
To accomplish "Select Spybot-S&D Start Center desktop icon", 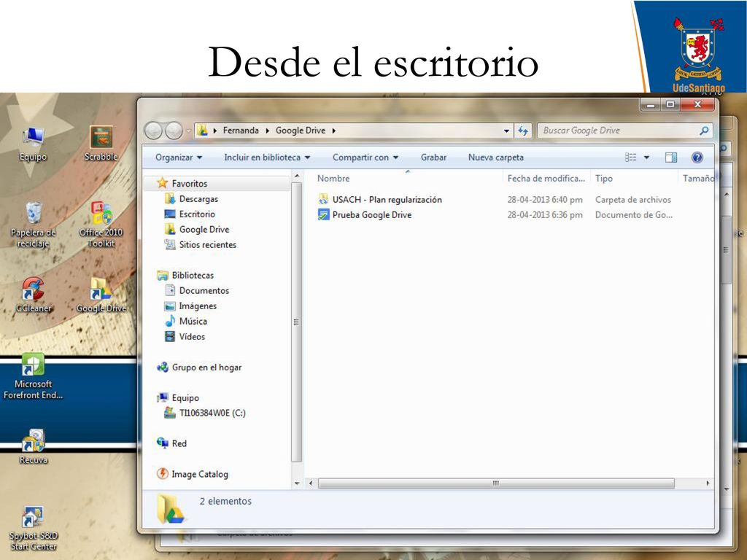I will (x=33, y=528).
